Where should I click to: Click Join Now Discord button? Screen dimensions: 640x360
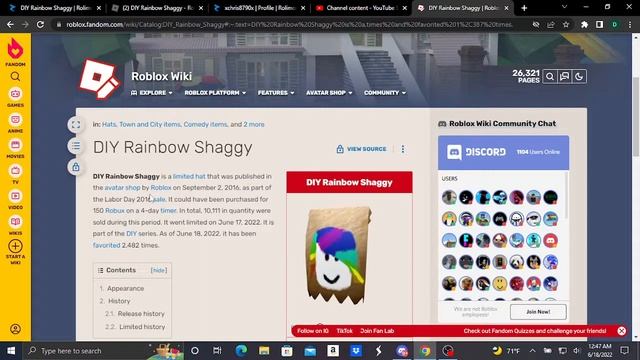pyautogui.click(x=538, y=312)
